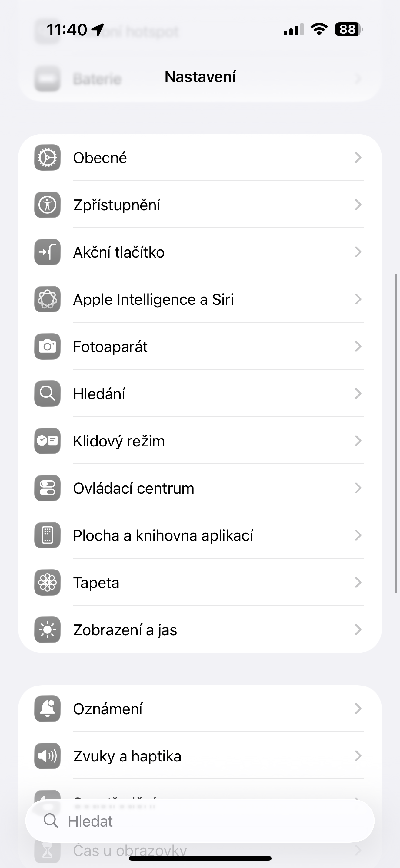
Task: Tap the Ovládací centrum toggles icon
Action: [x=48, y=488]
